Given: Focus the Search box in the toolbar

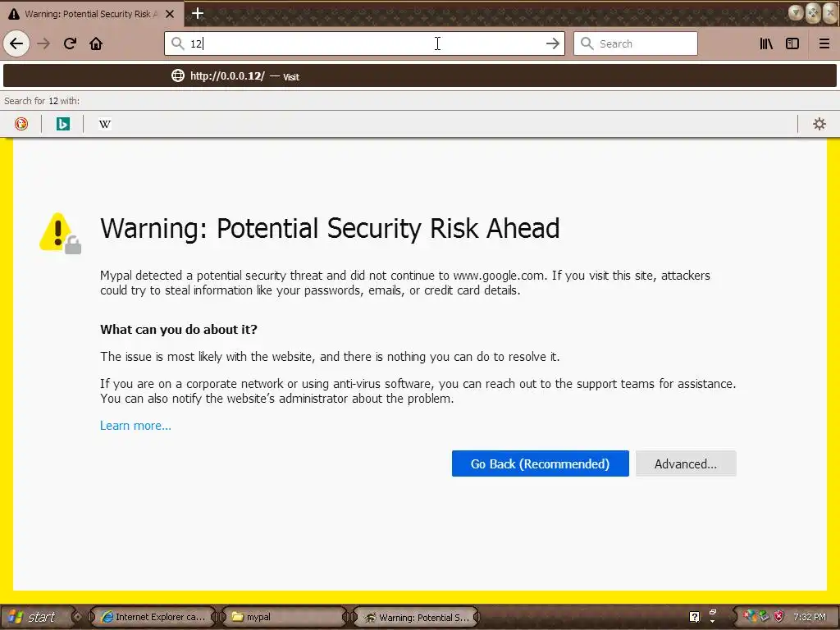Looking at the screenshot, I should tap(636, 43).
